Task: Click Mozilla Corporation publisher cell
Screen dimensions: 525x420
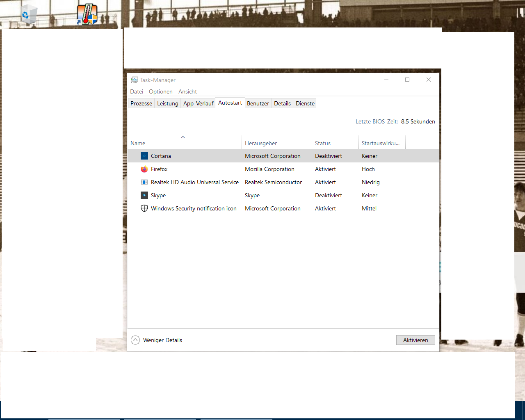Action: coord(269,169)
